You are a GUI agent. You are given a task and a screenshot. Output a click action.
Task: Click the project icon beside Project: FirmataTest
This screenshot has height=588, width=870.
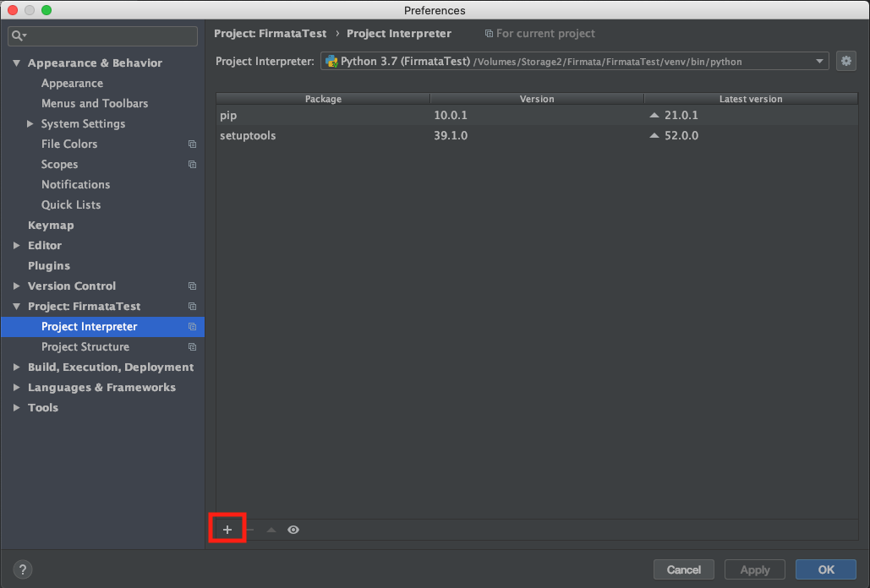click(x=193, y=306)
